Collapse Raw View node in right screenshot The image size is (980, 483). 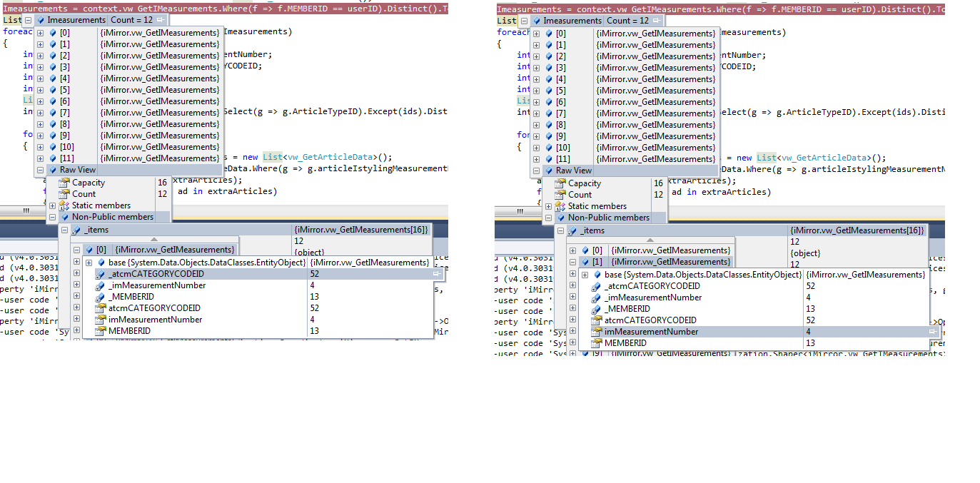[536, 171]
